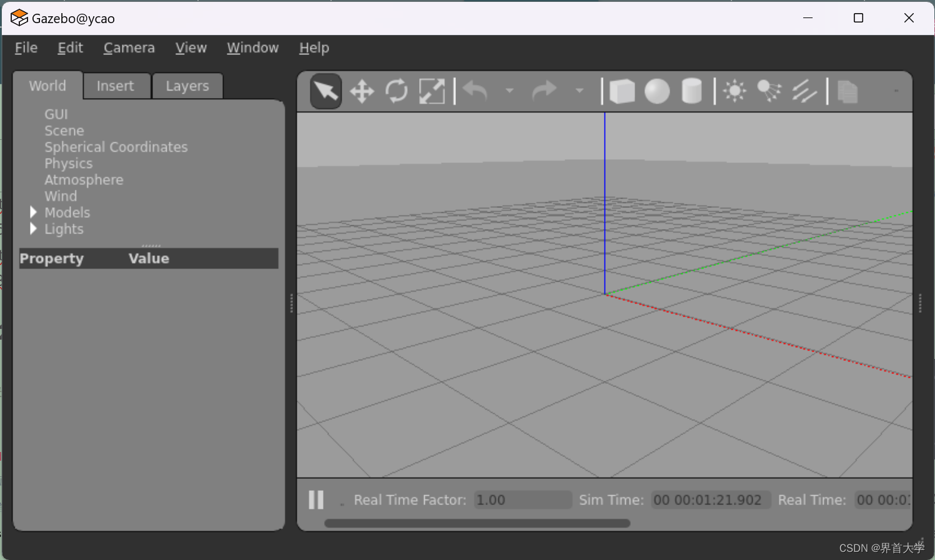Screen dimensions: 935x560
Task: Pause the simulation
Action: (317, 499)
